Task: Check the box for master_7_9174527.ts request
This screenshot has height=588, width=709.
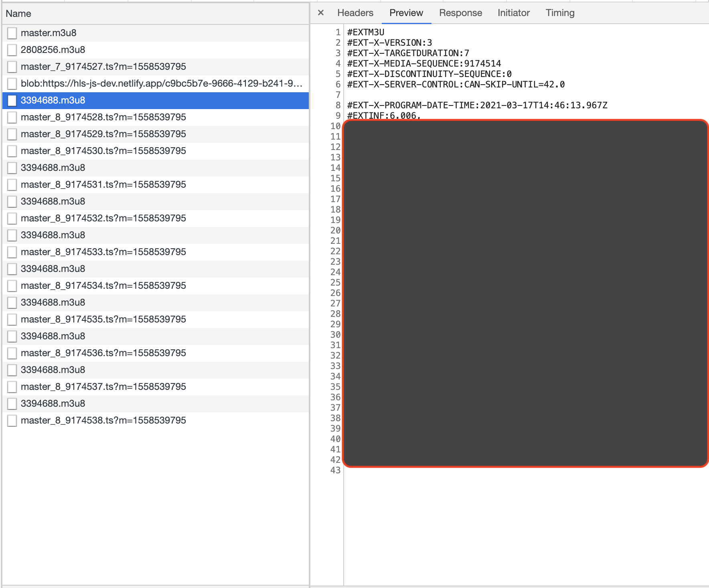Action: 12,67
